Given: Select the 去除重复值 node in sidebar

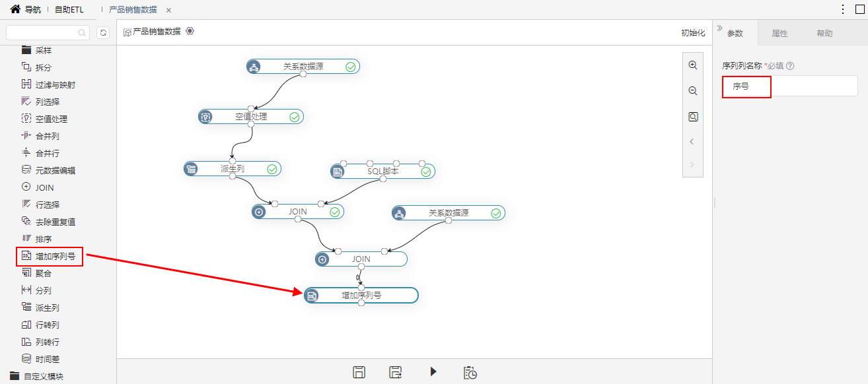Looking at the screenshot, I should [48, 222].
